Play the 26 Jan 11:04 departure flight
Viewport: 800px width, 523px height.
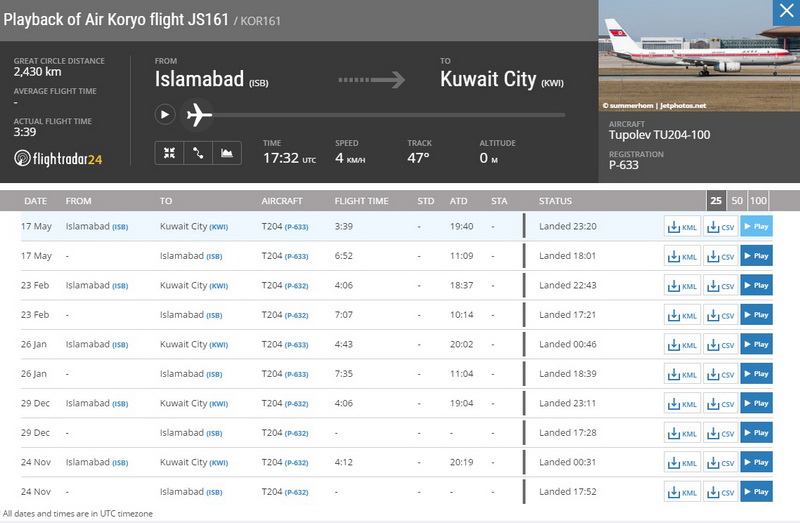(757, 374)
